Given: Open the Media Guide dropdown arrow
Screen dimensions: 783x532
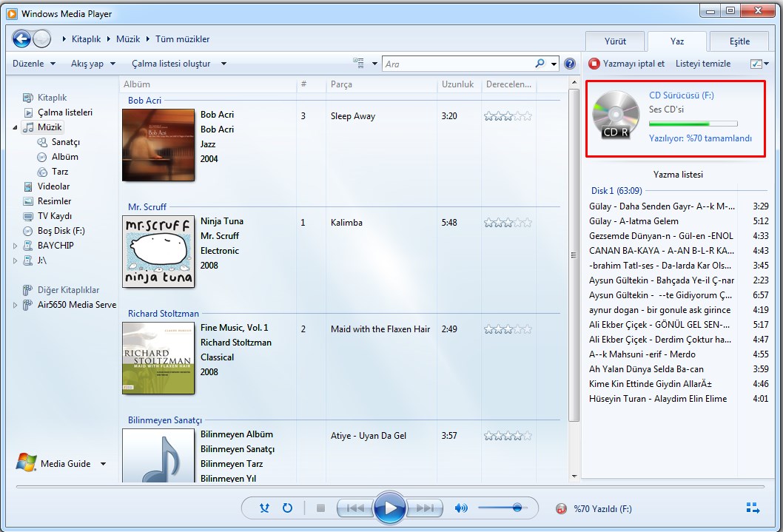Looking at the screenshot, I should (x=103, y=464).
